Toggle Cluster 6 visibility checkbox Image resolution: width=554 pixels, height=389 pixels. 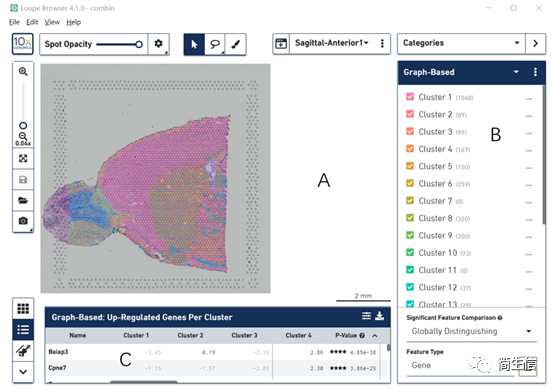tap(410, 183)
